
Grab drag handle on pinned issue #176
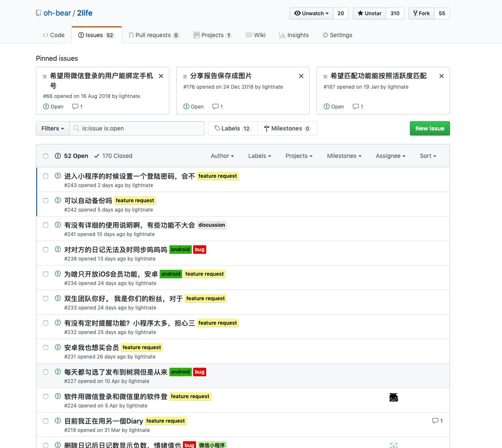[x=185, y=76]
